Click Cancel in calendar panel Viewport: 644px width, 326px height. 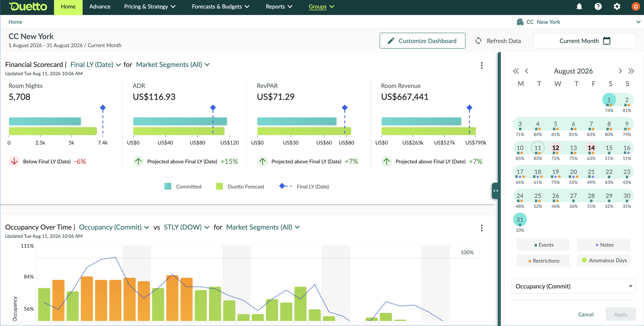(x=586, y=314)
